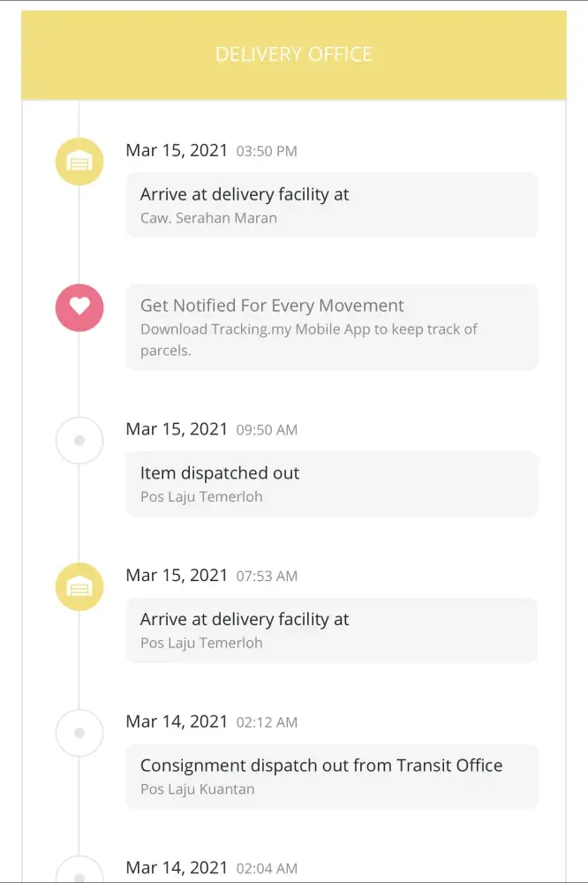The image size is (588, 883).
Task: Click the Pos Laju Kuantan location text
Action: (x=197, y=789)
